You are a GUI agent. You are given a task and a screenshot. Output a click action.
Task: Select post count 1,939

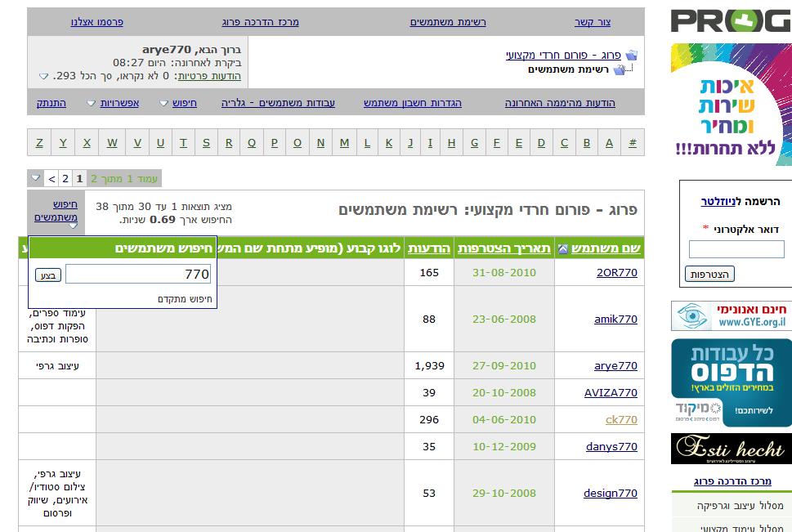tap(429, 366)
